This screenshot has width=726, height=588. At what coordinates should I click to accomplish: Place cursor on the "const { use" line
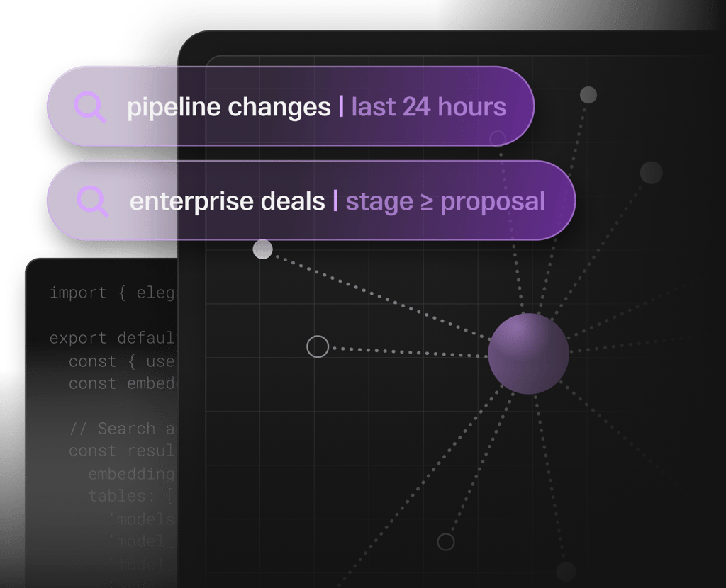tap(121, 361)
